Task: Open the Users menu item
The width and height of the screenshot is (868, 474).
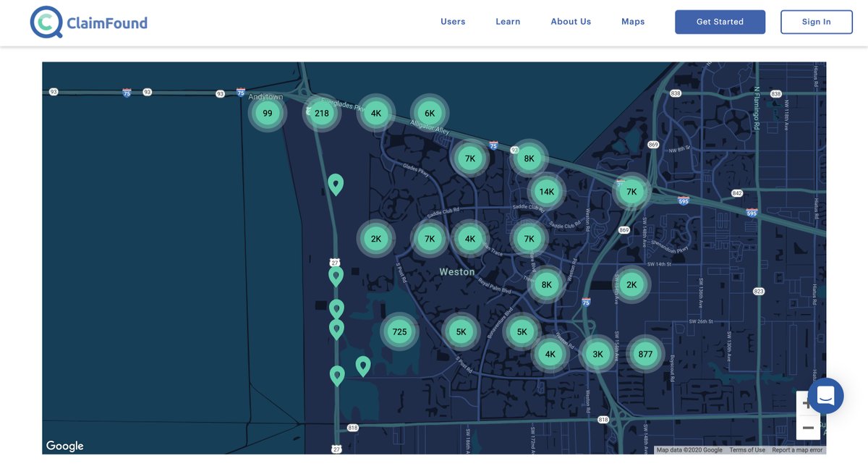Action: click(x=453, y=22)
